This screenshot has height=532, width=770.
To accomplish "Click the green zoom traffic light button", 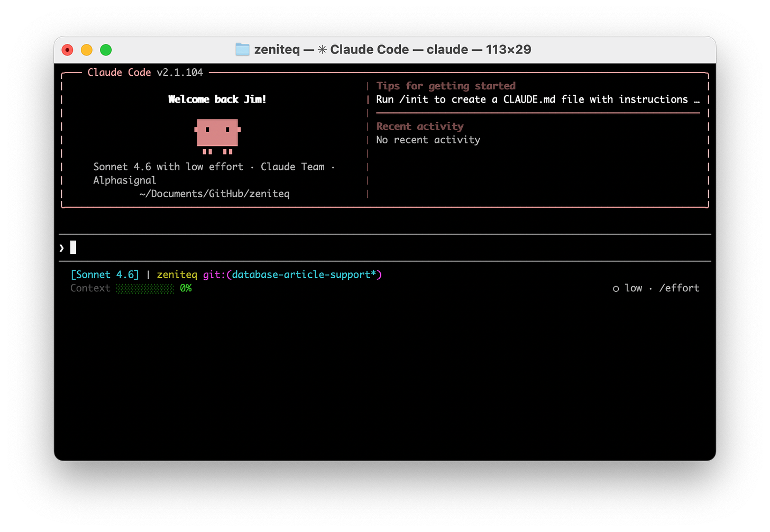I will (105, 49).
